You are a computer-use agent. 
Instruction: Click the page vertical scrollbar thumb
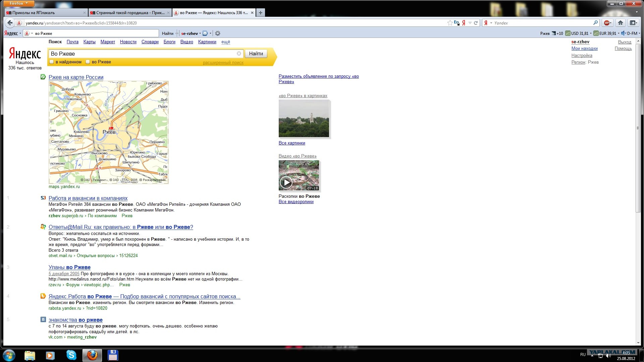[x=638, y=128]
